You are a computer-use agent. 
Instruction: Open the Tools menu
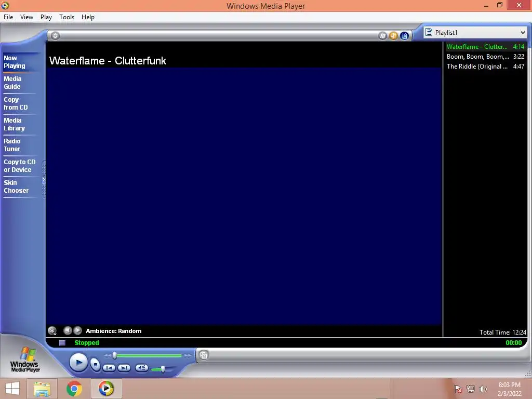pos(66,17)
